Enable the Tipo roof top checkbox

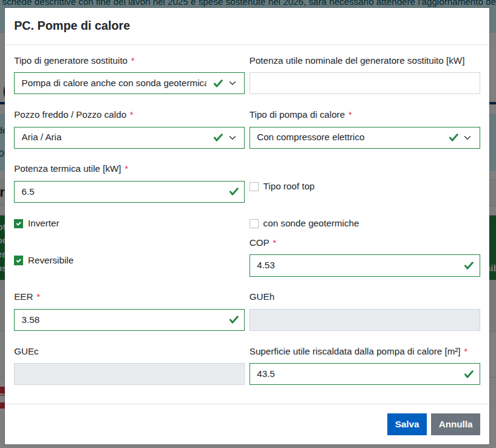tap(254, 186)
